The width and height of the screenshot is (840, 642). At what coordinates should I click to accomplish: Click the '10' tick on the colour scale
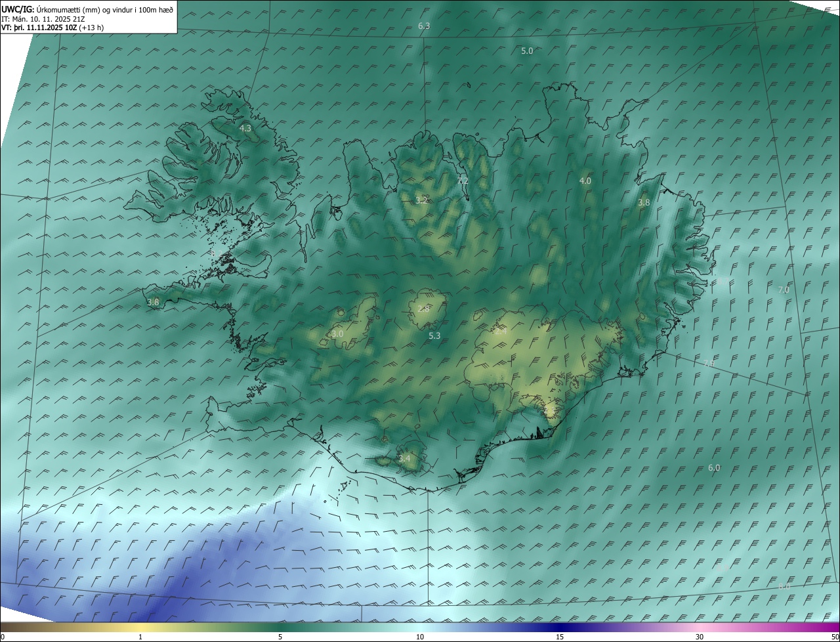pyautogui.click(x=420, y=637)
